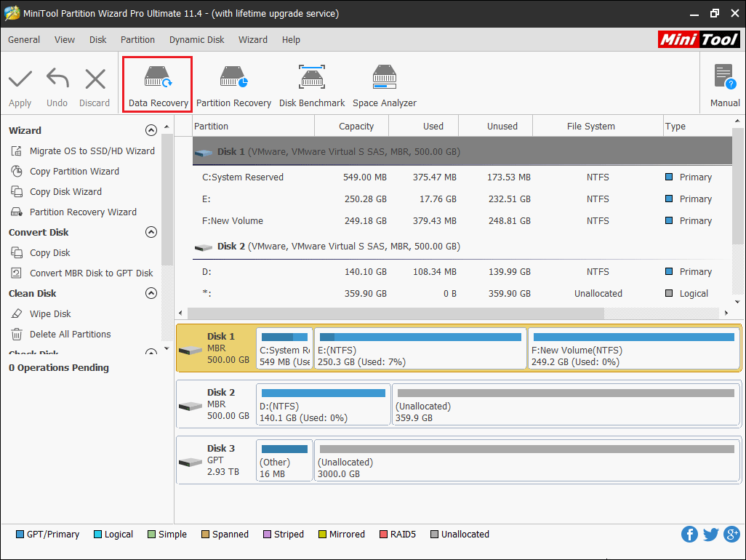Image resolution: width=746 pixels, height=560 pixels.
Task: Launch Partition Recovery from the toolbar
Action: click(x=233, y=84)
